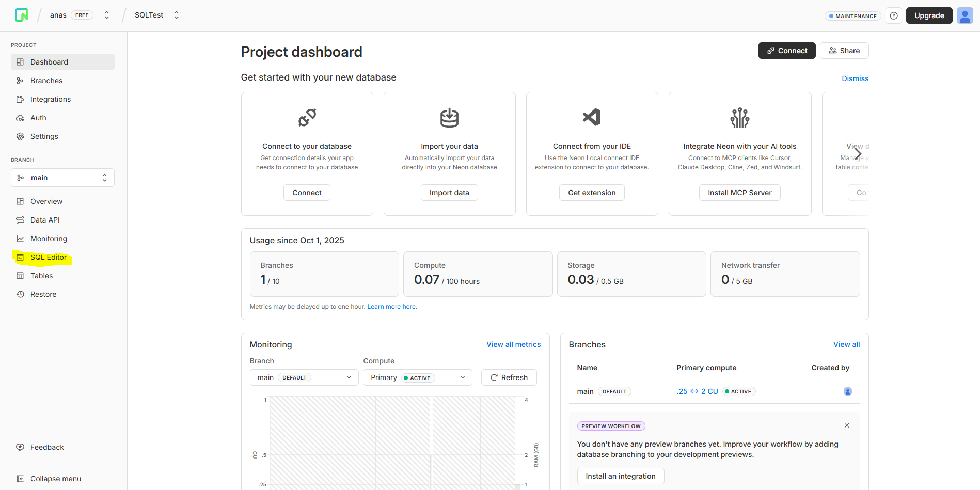Click the dark Connect button in header
This screenshot has width=980, height=490.
click(787, 51)
